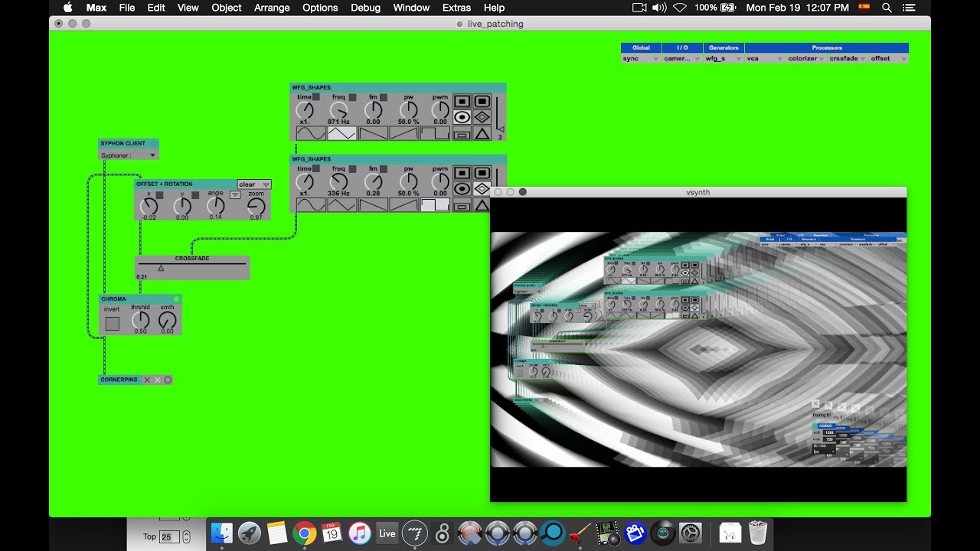Viewport: 980px width, 551px height.
Task: Toggle time checkbox in top WFG_SHAPES
Action: click(x=315, y=97)
